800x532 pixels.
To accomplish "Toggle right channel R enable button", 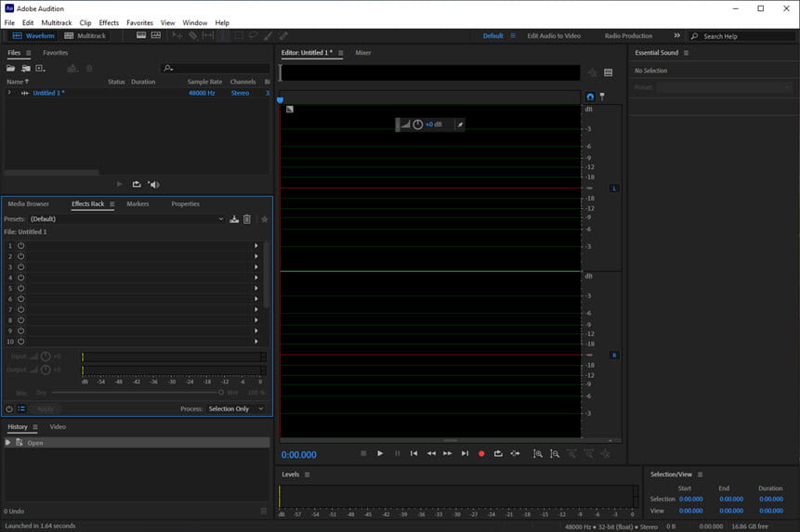I will tap(614, 356).
